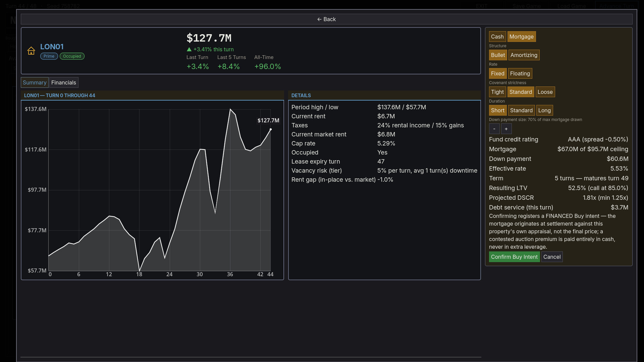
Task: Click the LON01 property title
Action: click(52, 47)
